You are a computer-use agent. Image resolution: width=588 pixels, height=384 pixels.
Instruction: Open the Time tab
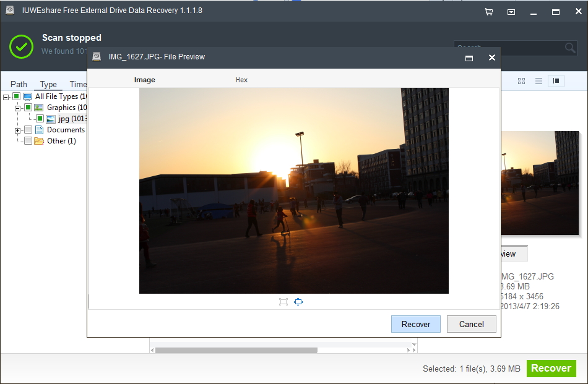78,84
